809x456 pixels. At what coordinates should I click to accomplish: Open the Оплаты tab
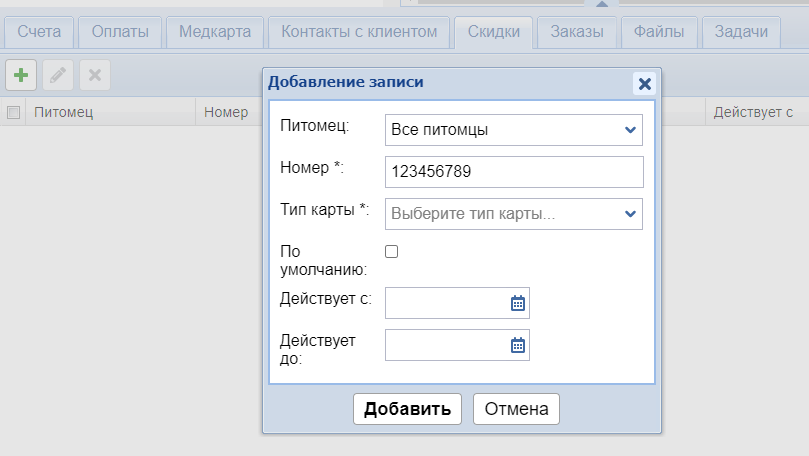pos(120,32)
